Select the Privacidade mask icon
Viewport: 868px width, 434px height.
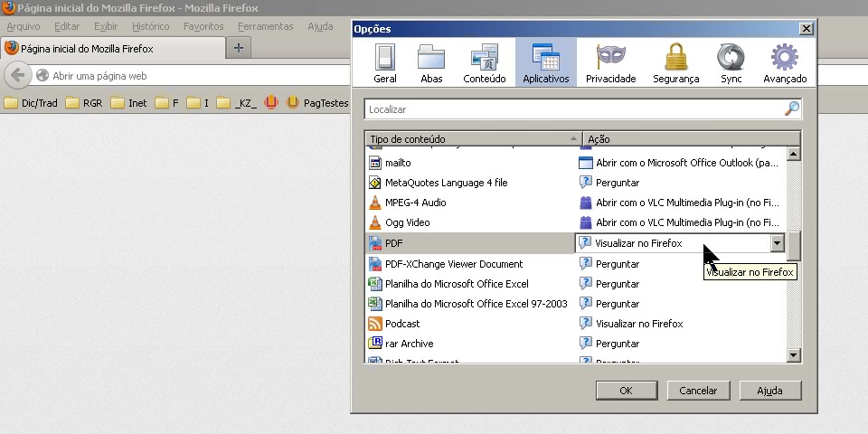click(610, 63)
